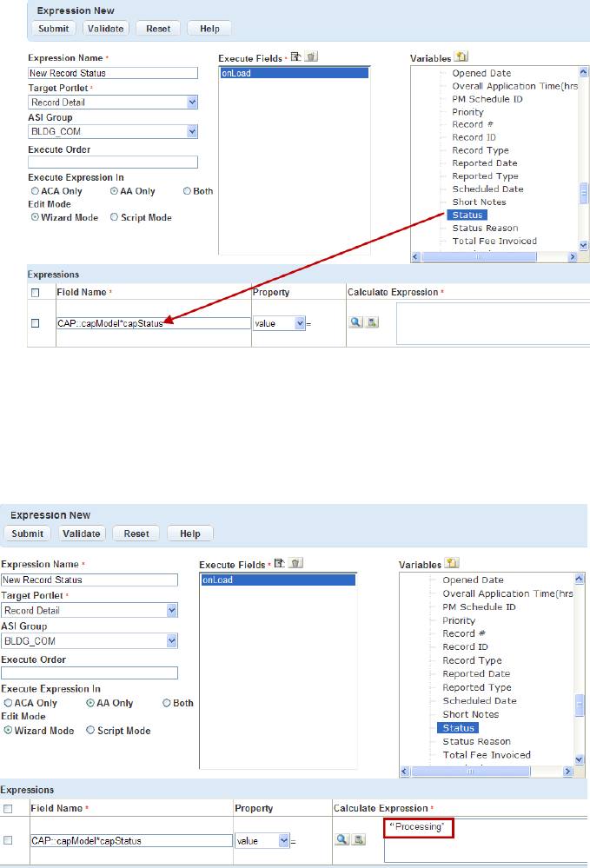Select Opened Date in top form's Variables tree
The width and height of the screenshot is (590, 868).
[x=481, y=73]
